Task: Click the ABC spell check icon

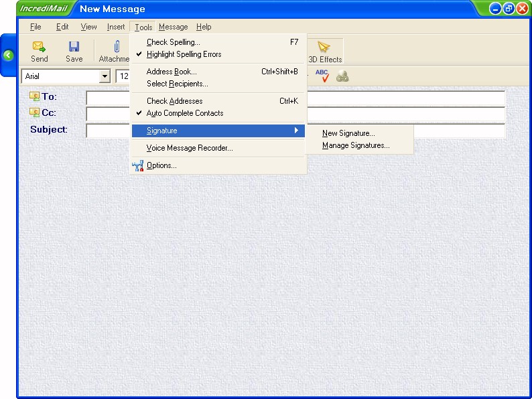Action: (x=322, y=76)
